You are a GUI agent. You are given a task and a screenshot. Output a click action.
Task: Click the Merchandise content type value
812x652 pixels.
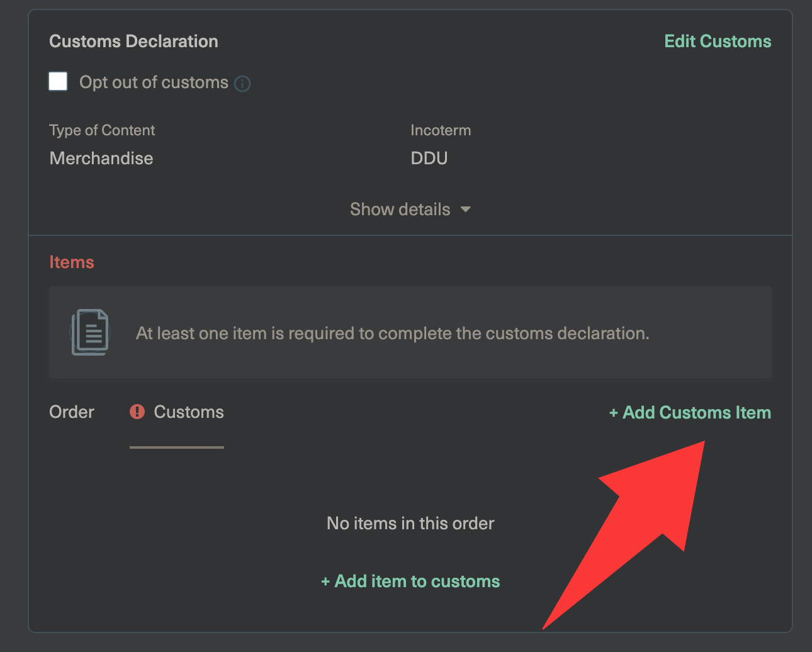101,158
